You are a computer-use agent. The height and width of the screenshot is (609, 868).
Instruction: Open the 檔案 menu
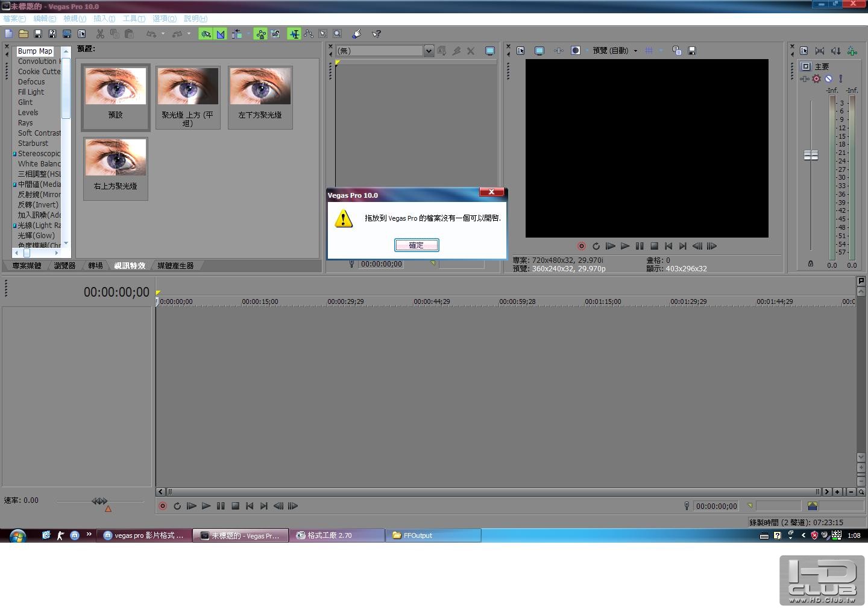tap(14, 19)
